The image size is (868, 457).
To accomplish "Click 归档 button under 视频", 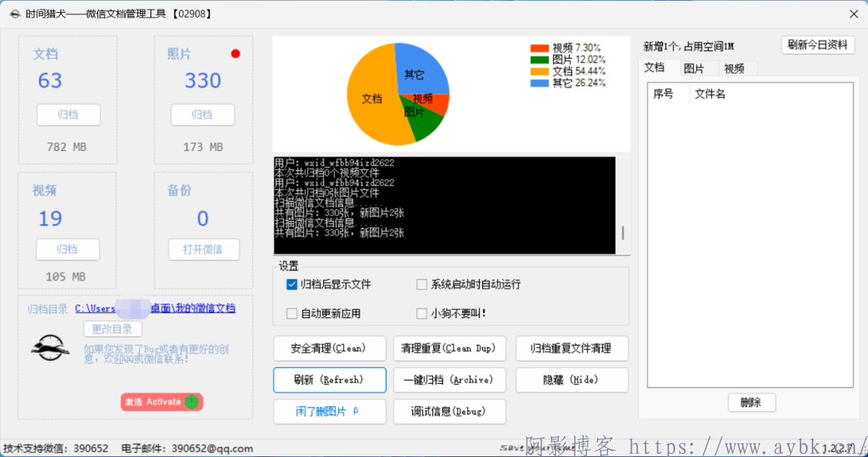I will (x=68, y=250).
